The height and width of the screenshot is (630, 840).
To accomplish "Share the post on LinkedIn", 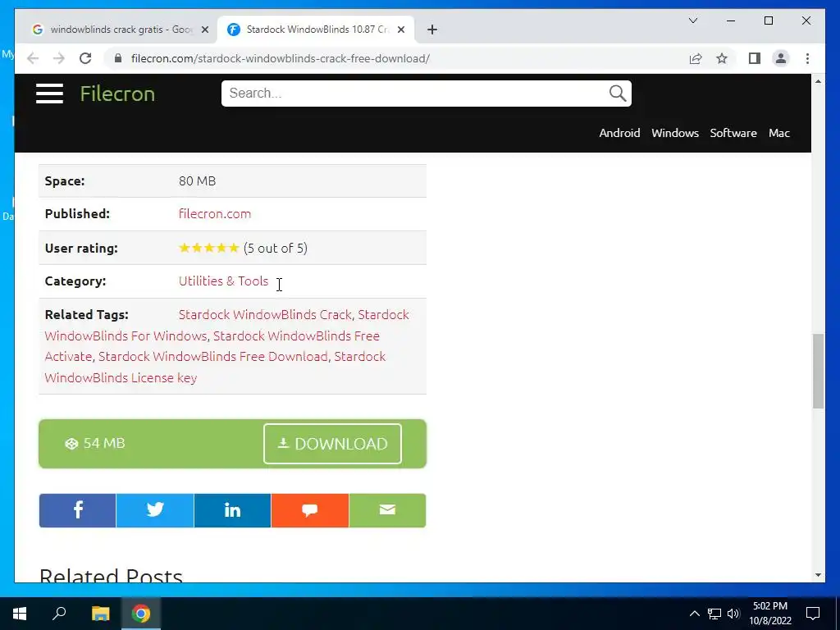I will coord(232,510).
